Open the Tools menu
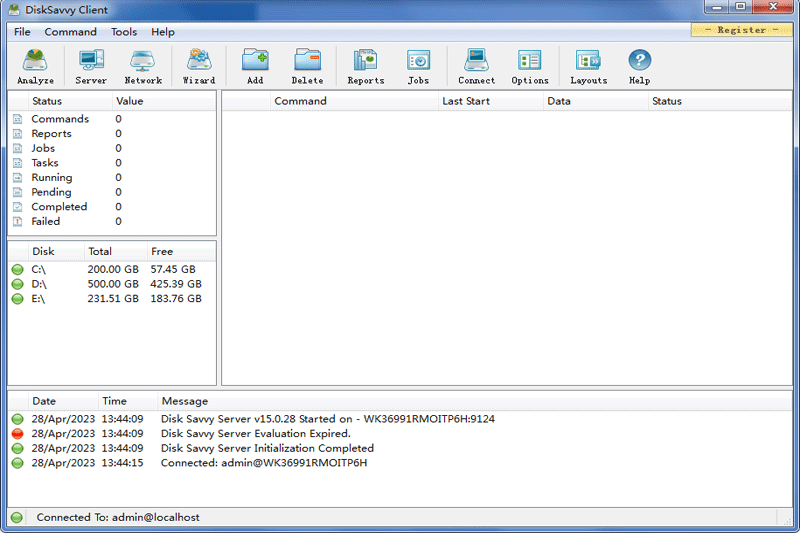This screenshot has width=800, height=533. pyautogui.click(x=124, y=32)
